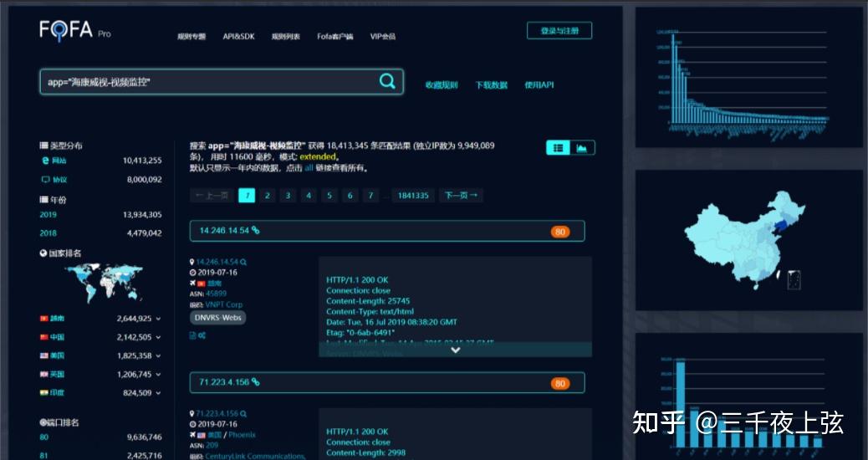
Task: Click document icon under DNVRS-Webs tag
Action: click(x=192, y=335)
